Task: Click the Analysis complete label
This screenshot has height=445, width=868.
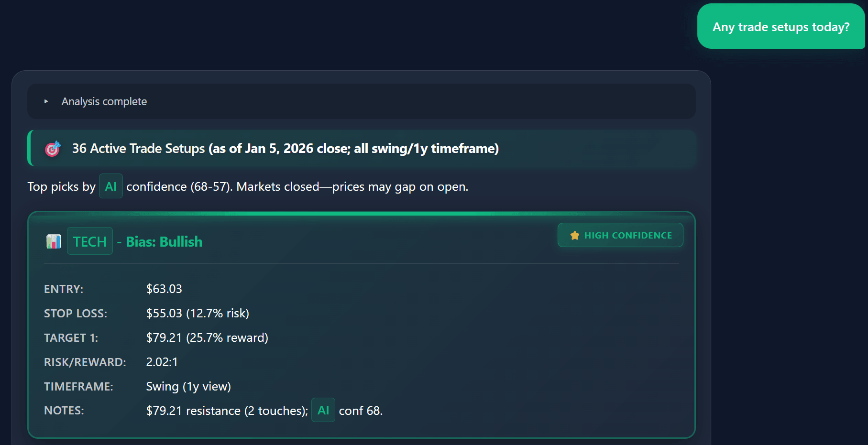Action: click(104, 101)
